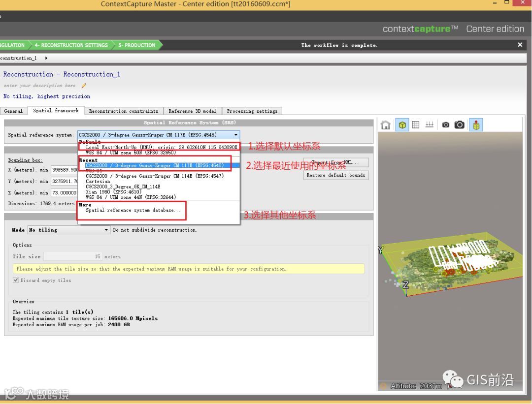Toggle the grid tiling display icon
Image resolution: width=532 pixels, height=404 pixels.
click(416, 125)
